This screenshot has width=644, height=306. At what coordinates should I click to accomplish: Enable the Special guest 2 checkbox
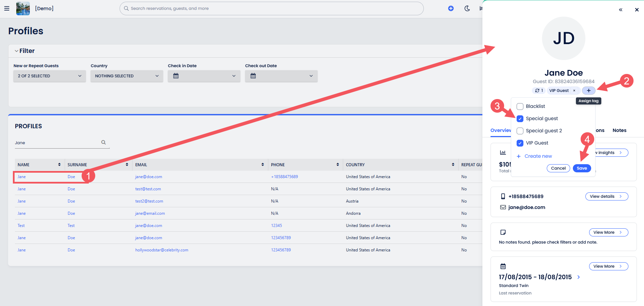point(520,131)
